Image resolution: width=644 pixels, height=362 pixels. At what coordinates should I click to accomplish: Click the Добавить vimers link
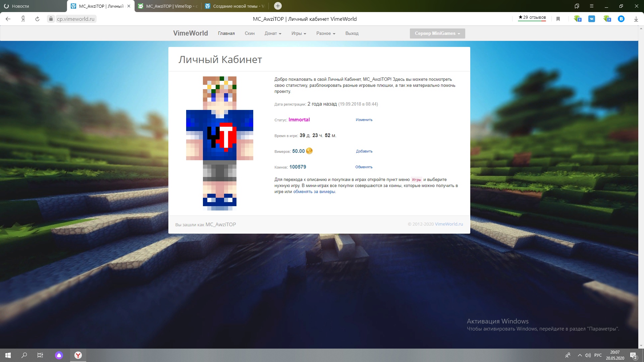pos(364,152)
